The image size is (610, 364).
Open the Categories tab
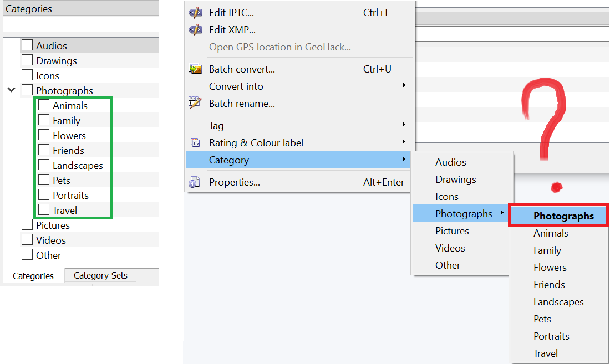point(33,276)
